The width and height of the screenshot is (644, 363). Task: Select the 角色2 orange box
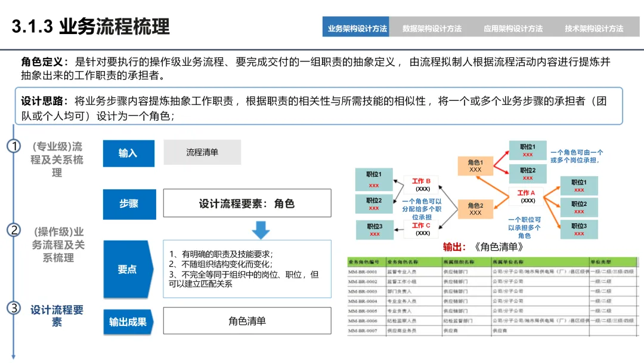pyautogui.click(x=475, y=209)
